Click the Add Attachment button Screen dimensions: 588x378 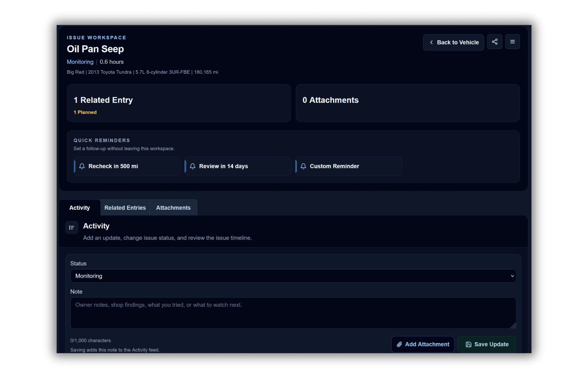pyautogui.click(x=423, y=344)
